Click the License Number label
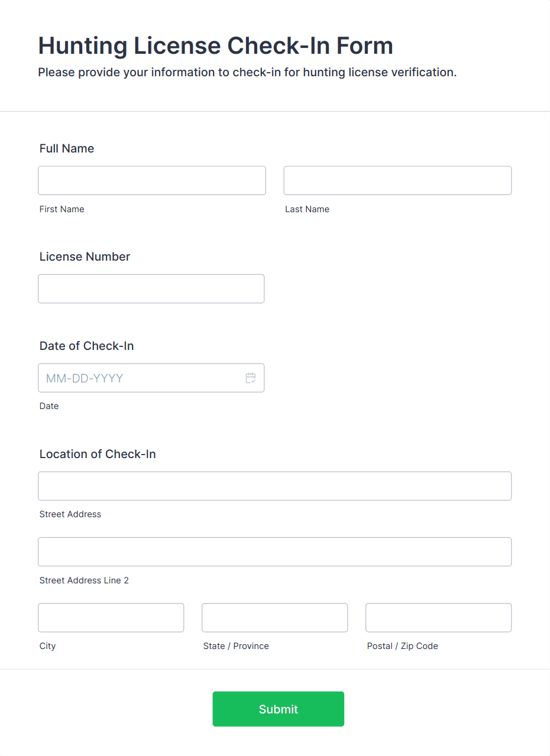The width and height of the screenshot is (550, 756). point(85,257)
